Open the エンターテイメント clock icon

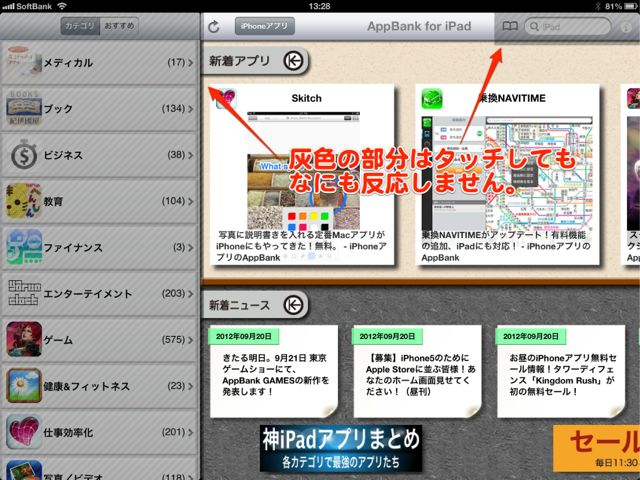click(x=24, y=293)
